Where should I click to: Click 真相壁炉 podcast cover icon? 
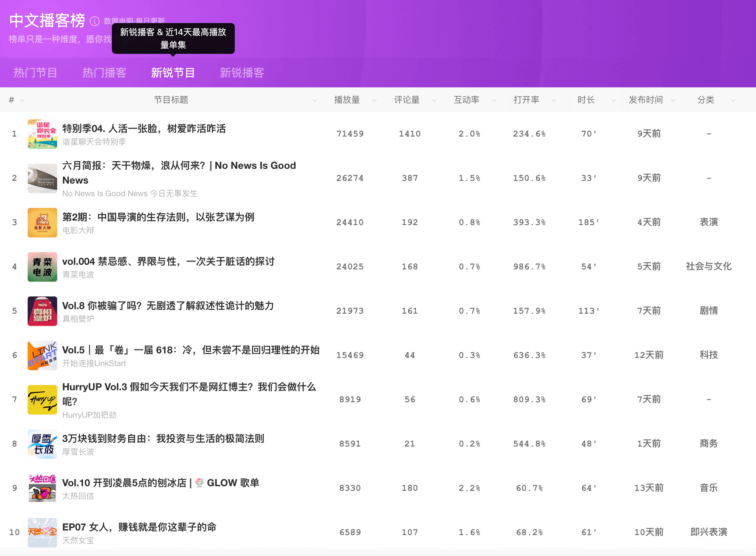click(42, 311)
